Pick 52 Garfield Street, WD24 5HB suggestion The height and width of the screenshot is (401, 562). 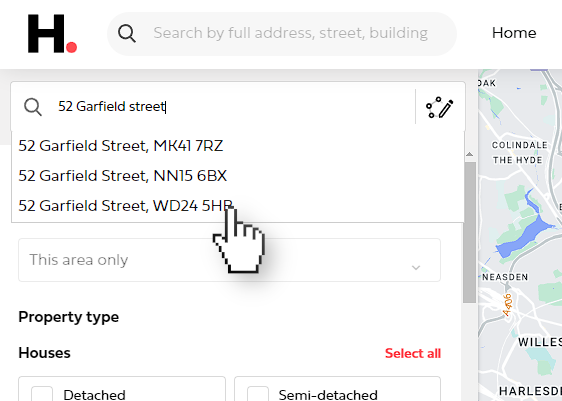click(125, 206)
